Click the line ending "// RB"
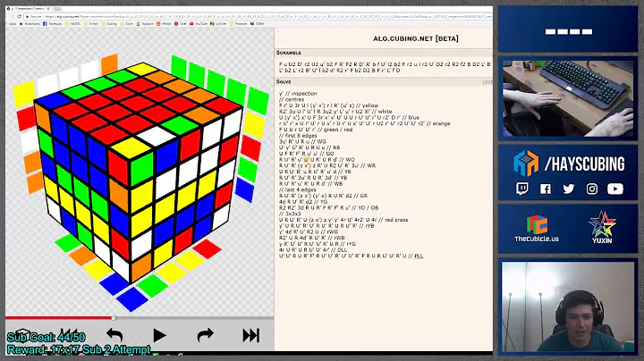The width and height of the screenshot is (644, 361). pyautogui.click(x=309, y=147)
